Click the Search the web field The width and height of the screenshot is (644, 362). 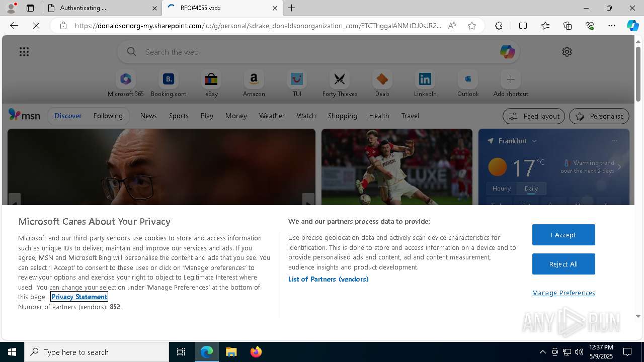[x=318, y=52]
